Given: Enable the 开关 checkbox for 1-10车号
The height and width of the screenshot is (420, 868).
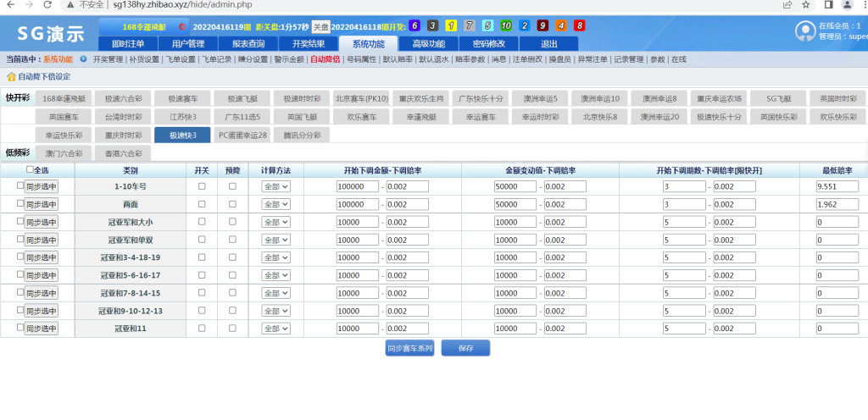Looking at the screenshot, I should tap(202, 186).
